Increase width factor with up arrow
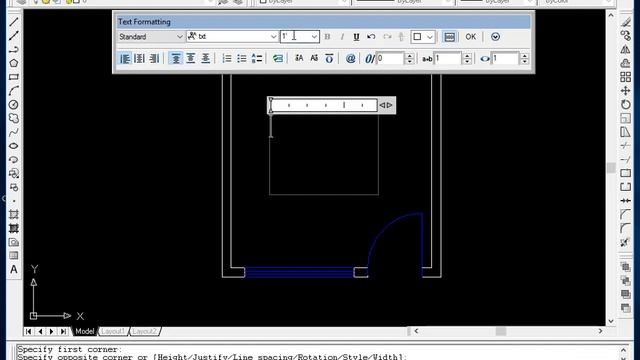Screen dimensions: 640x360 click(524, 56)
